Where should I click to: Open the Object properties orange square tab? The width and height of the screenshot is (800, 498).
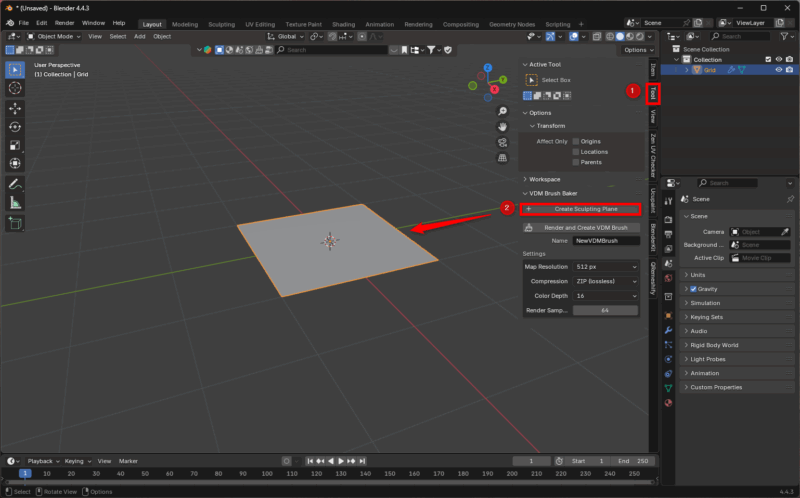[668, 315]
